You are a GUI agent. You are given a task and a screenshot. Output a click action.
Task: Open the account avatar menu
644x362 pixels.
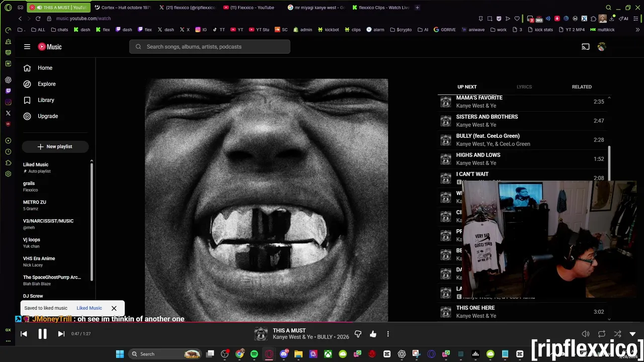(x=602, y=47)
